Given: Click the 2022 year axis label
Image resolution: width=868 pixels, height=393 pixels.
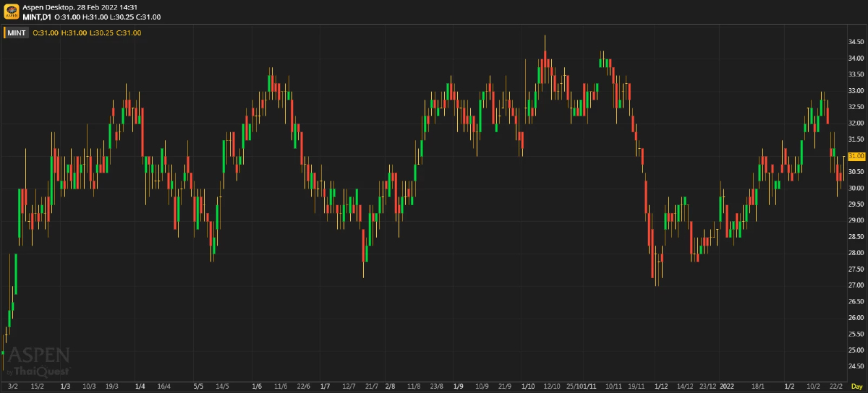Looking at the screenshot, I should tap(728, 386).
